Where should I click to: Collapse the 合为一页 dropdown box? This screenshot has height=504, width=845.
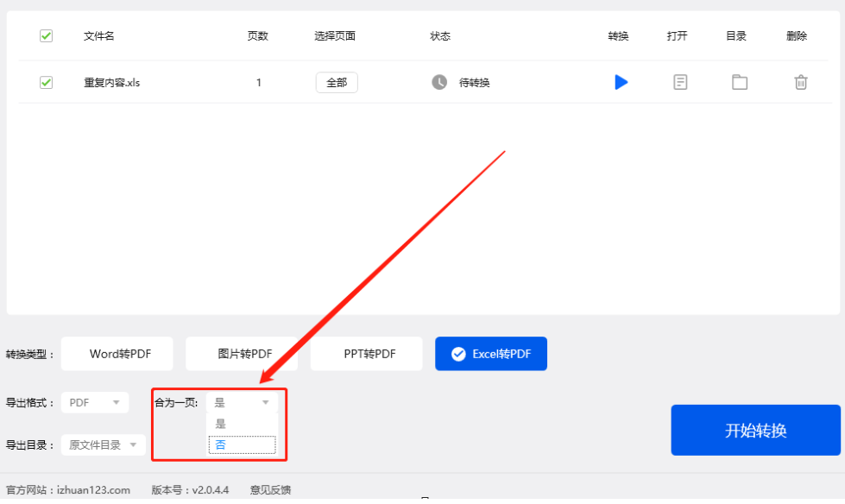tap(242, 403)
